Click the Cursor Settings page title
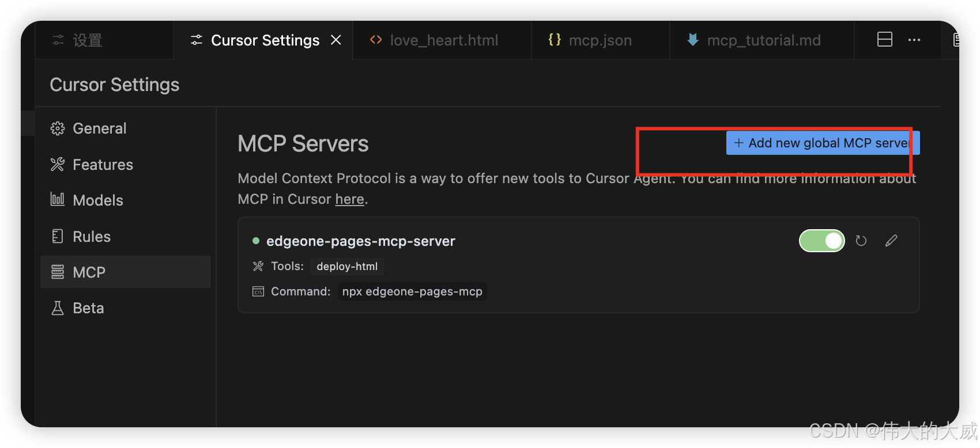Image resolution: width=980 pixels, height=448 pixels. pyautogui.click(x=115, y=85)
